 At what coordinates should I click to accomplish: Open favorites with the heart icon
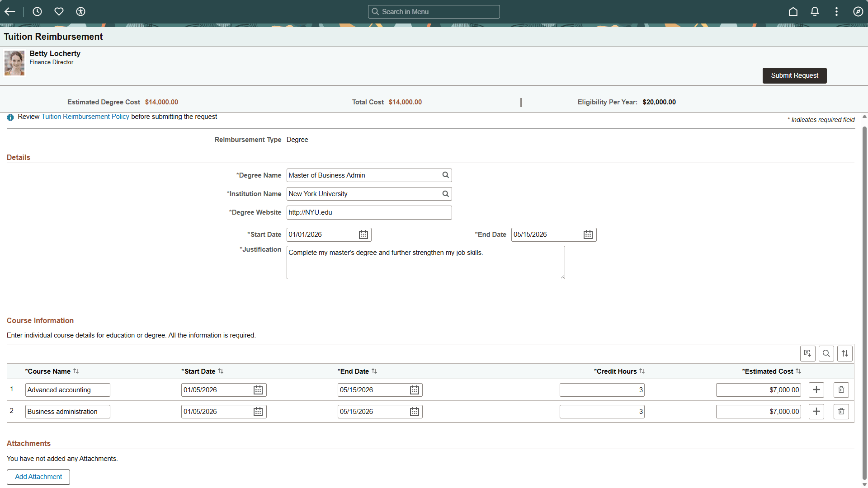click(x=59, y=11)
